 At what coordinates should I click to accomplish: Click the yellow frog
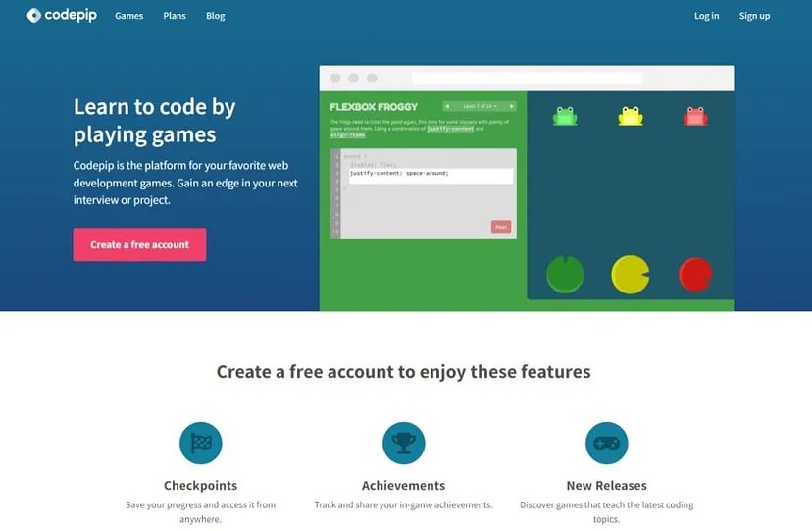tap(631, 116)
